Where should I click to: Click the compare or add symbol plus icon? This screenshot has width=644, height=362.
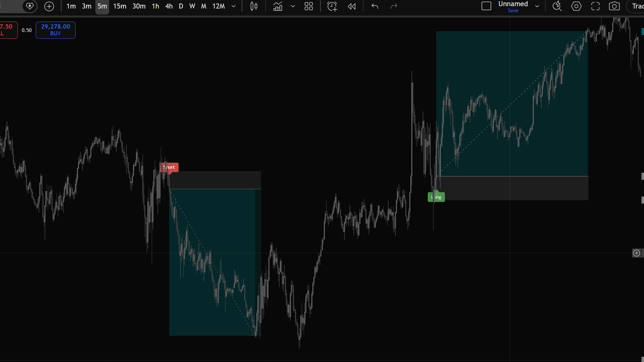[49, 6]
